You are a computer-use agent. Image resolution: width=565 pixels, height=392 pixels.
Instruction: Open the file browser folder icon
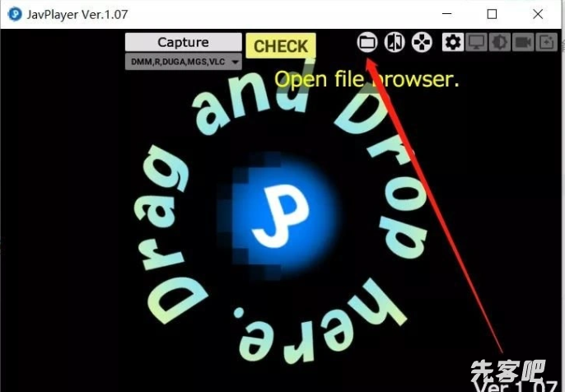click(x=367, y=42)
